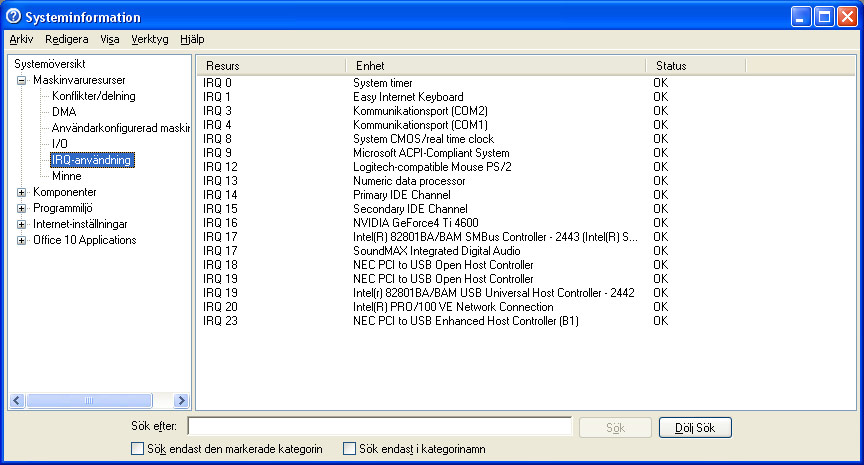
Task: Click the tree pane scroll right arrow
Action: coord(181,401)
